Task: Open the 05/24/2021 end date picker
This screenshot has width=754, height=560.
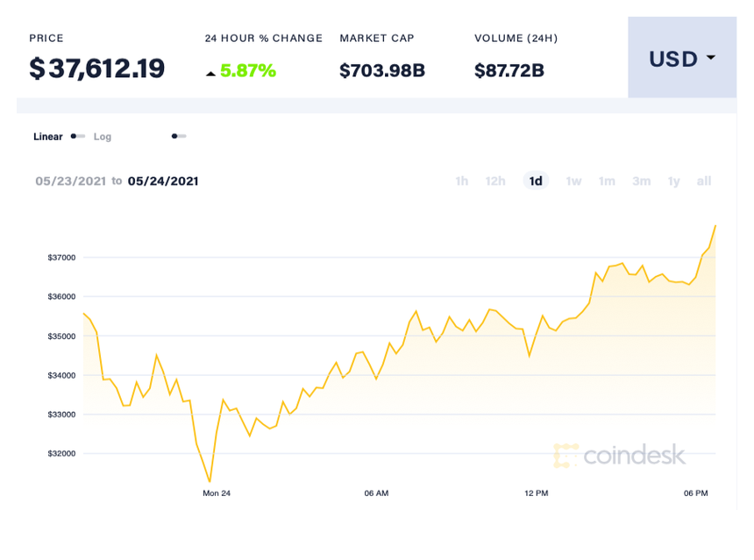Action: tap(163, 181)
